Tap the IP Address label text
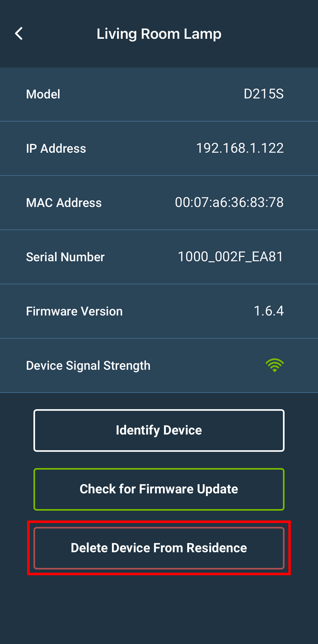Screen dimensions: 318x644 56,148
